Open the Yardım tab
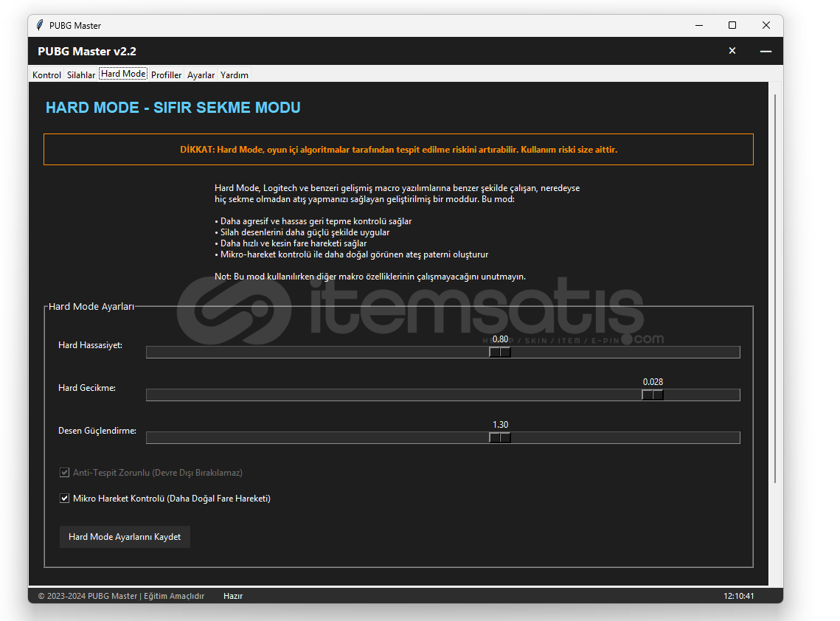840x621 pixels. tap(234, 75)
